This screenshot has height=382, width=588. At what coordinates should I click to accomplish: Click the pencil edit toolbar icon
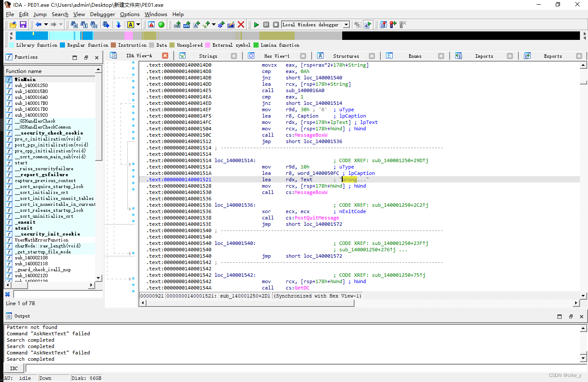[231, 25]
